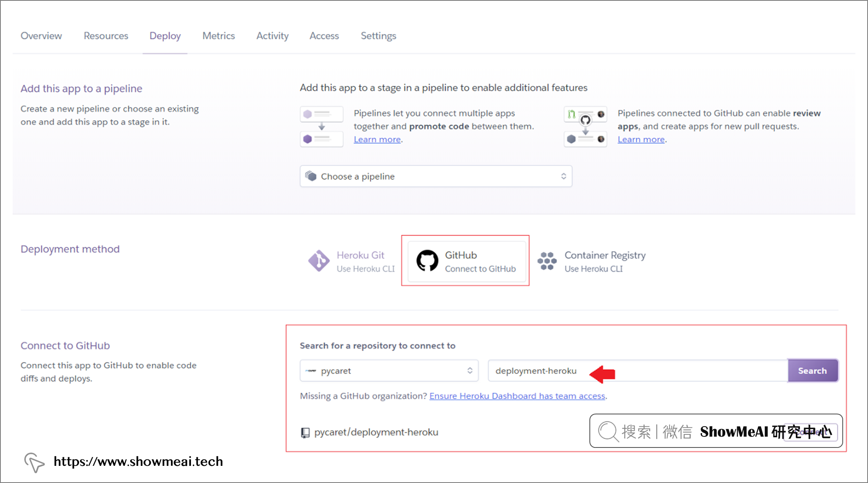Image resolution: width=868 pixels, height=483 pixels.
Task: Click the repository book icon beside pycaret/deployment-heroku
Action: point(305,432)
